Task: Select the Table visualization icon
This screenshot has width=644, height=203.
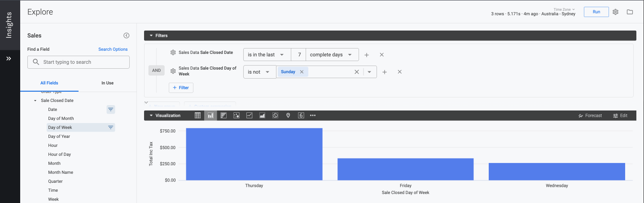Action: 197,115
